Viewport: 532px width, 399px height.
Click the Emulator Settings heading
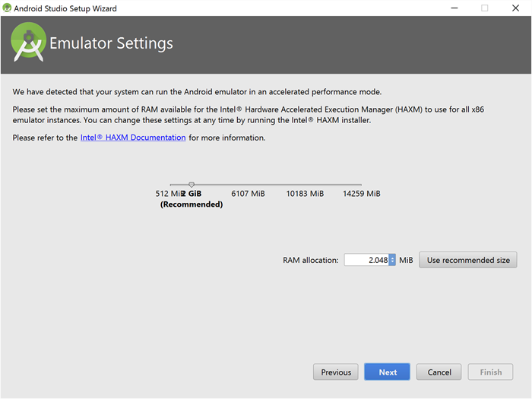coord(111,43)
